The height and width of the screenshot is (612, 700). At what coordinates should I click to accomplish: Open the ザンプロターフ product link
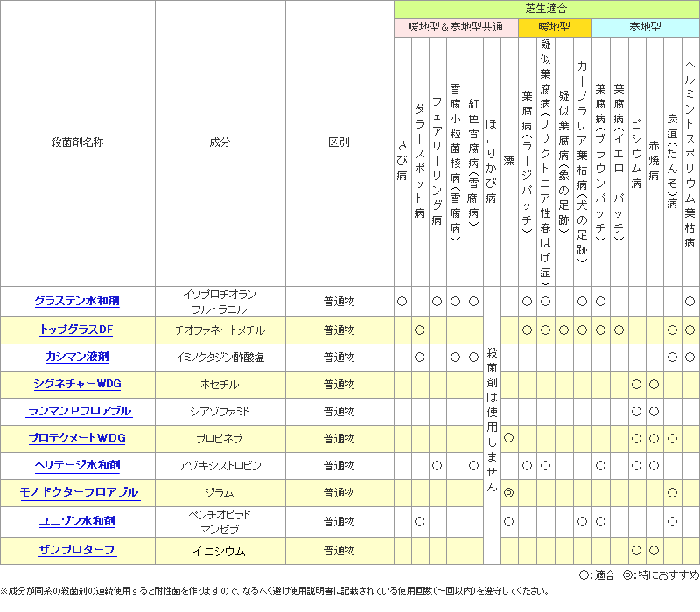coord(77,551)
